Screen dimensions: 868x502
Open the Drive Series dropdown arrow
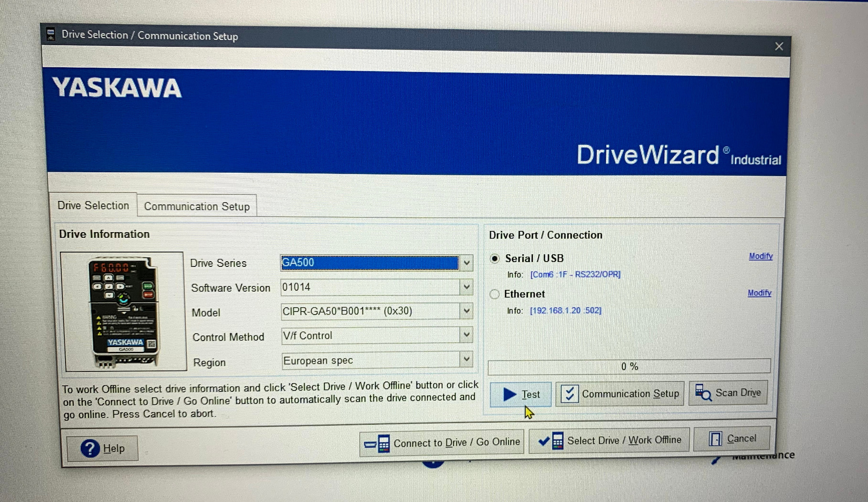click(467, 262)
